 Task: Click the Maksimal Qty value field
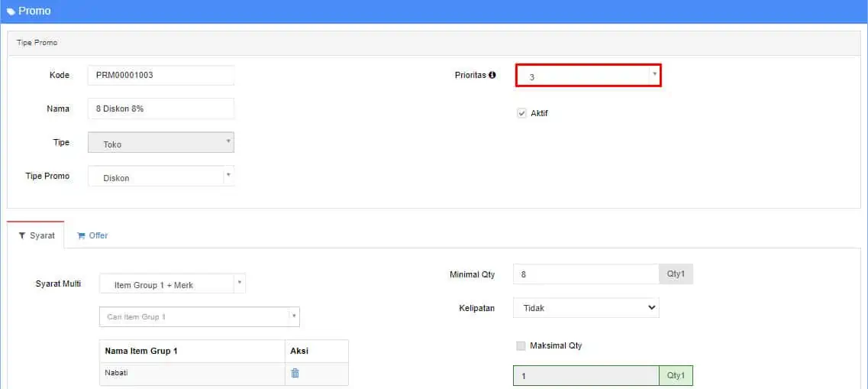click(586, 376)
